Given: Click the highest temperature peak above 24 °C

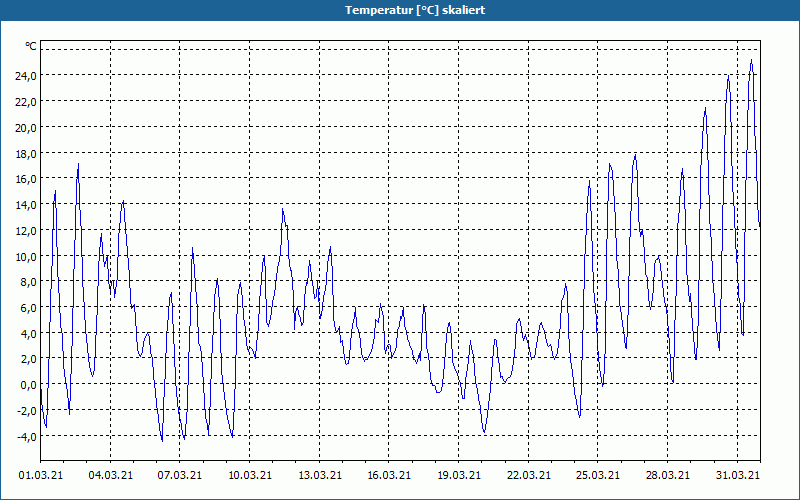Looking at the screenshot, I should (751, 60).
